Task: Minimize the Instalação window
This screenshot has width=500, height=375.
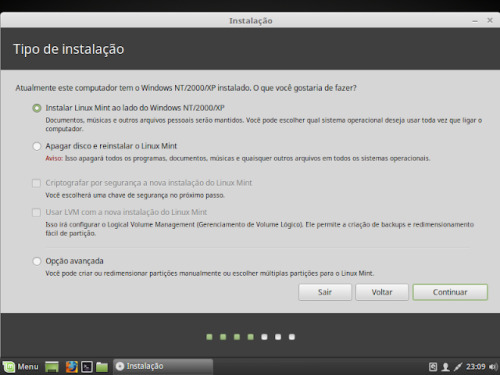Action: click(x=475, y=21)
